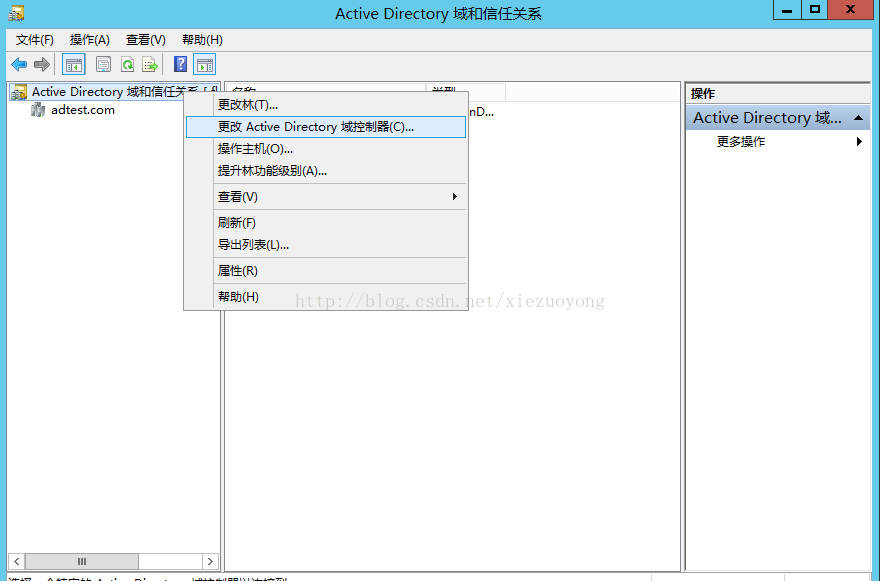This screenshot has height=581, width=880.
Task: Choose 帮助(H) in context menu
Action: (x=326, y=296)
